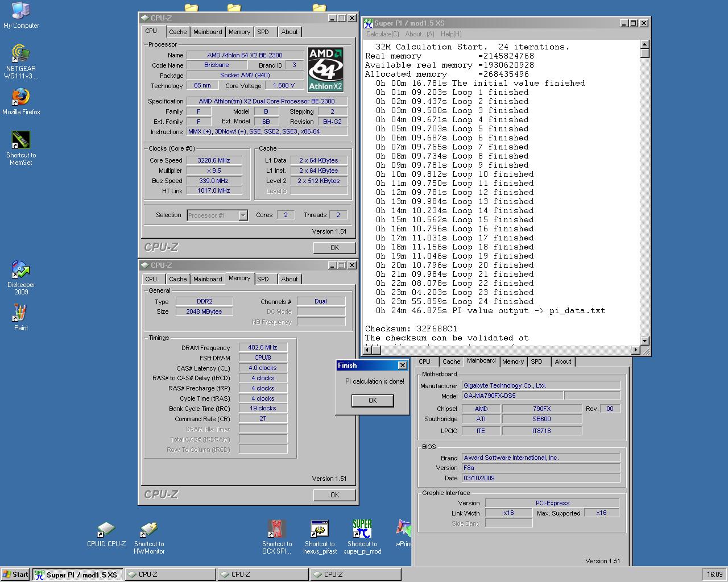Open NETGEAR WG111v3 desktop icon
Image resolution: width=728 pixels, height=582 pixels.
point(21,62)
